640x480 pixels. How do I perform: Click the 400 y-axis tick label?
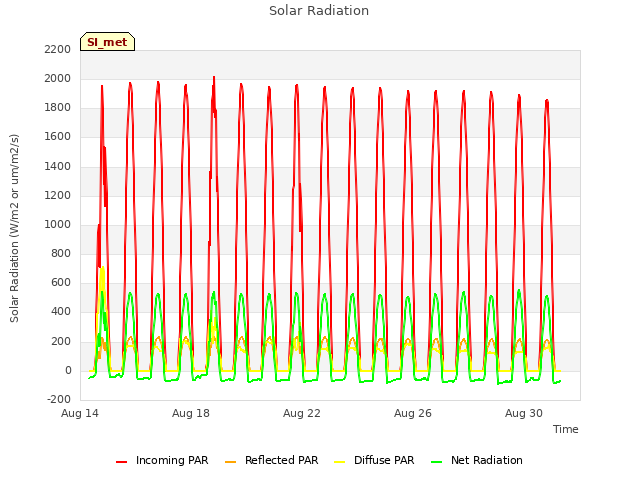click(x=61, y=311)
